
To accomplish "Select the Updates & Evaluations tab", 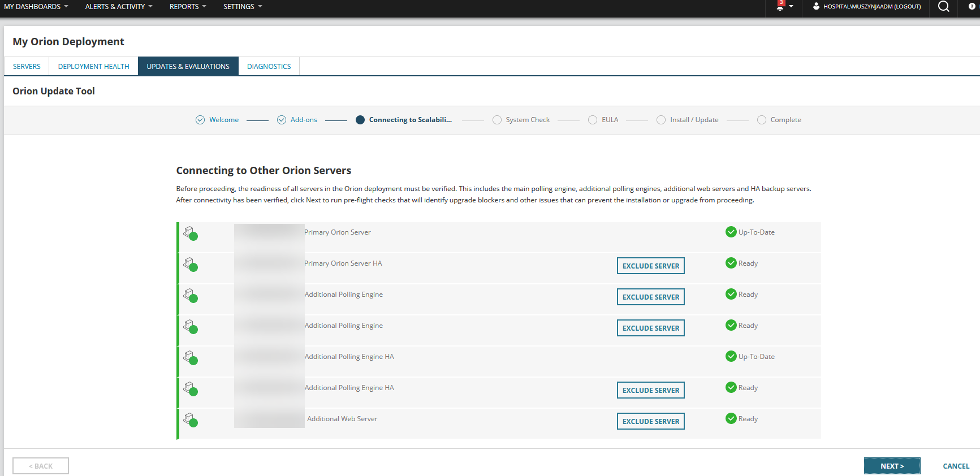I will [188, 66].
